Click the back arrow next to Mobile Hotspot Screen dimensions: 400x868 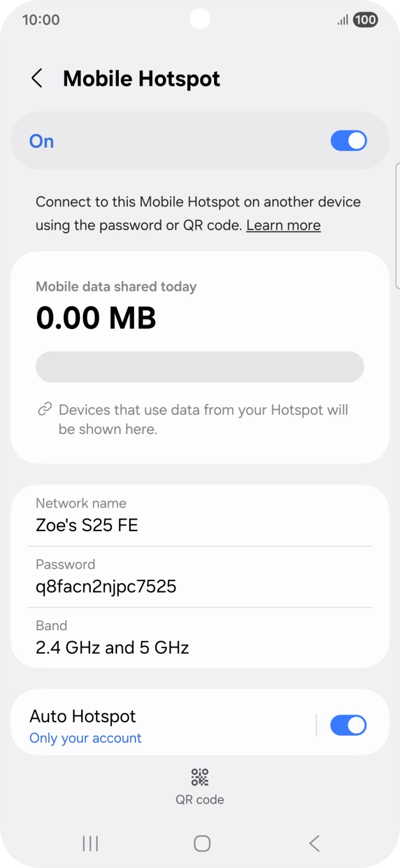click(36, 78)
